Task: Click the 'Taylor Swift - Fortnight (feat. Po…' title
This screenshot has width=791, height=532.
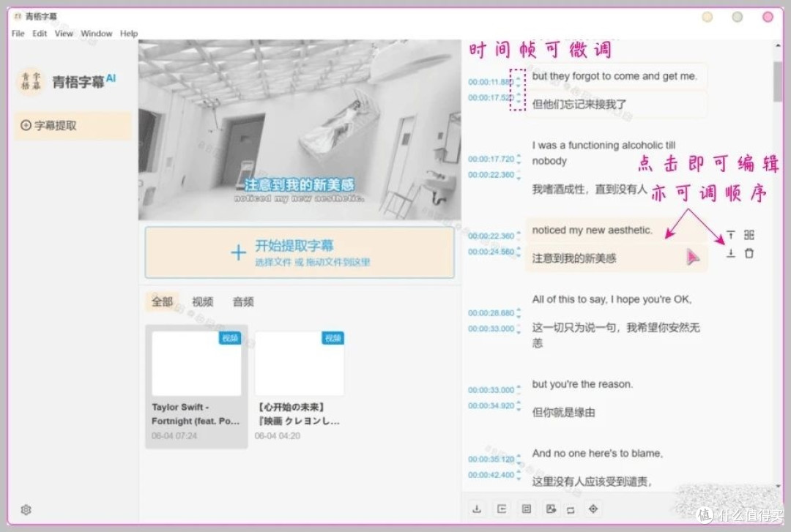Action: tap(196, 414)
